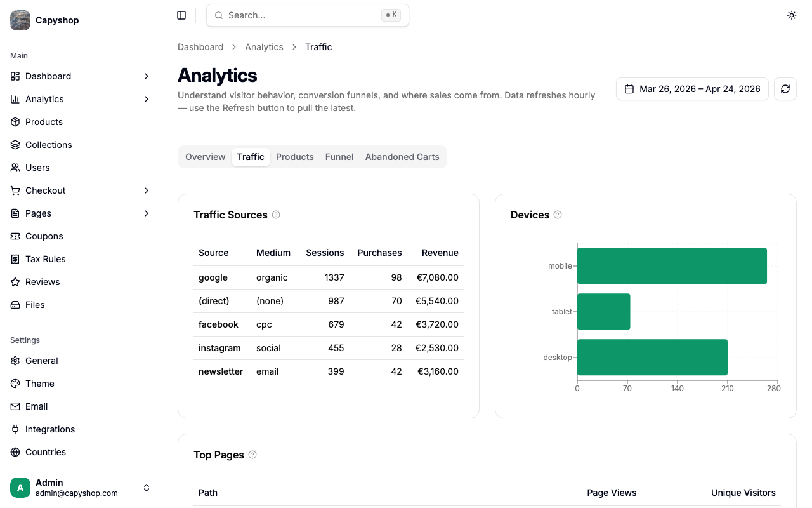Click the Integrations plug icon
Screen dimensions: 812x508
coord(15,429)
